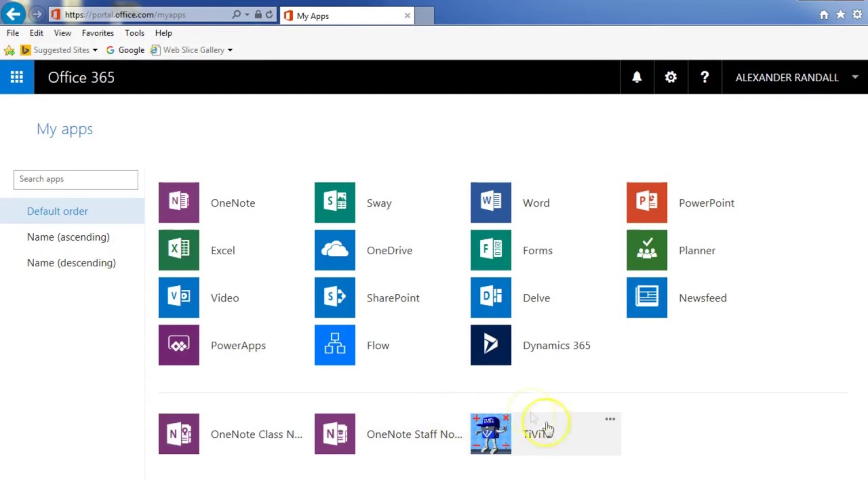Open the File menu
868x488 pixels.
13,33
